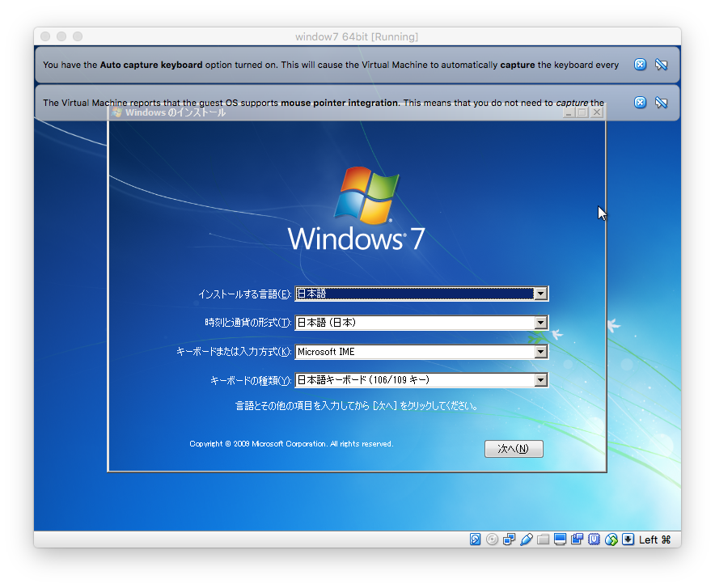Open the network adapters status icon
This screenshot has width=715, height=588.
[509, 539]
